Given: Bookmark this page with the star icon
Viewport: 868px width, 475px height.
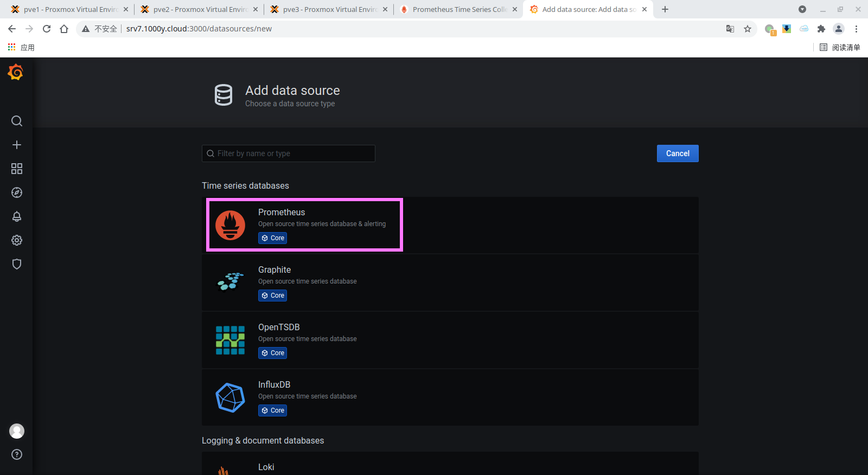Looking at the screenshot, I should click(748, 29).
